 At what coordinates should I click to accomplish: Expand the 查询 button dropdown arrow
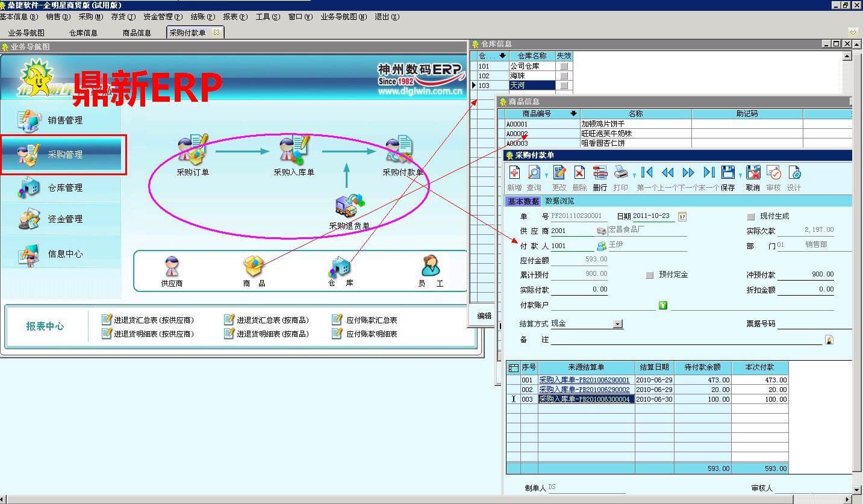click(546, 175)
